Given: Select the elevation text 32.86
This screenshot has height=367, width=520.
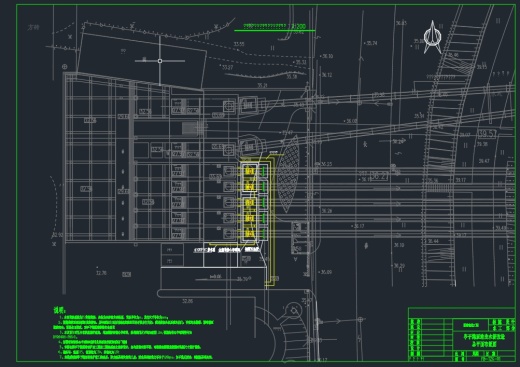Looking at the screenshot, I should point(187,301).
